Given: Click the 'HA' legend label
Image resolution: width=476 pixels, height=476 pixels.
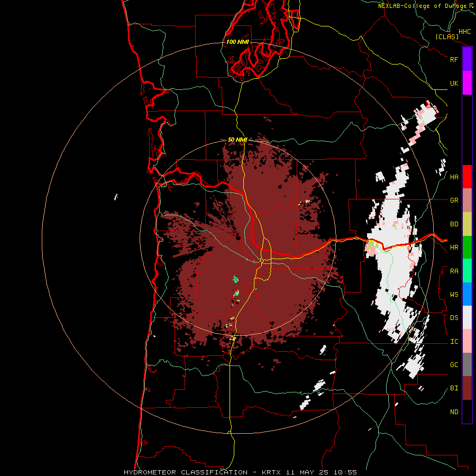Looking at the screenshot, I should click(454, 177).
